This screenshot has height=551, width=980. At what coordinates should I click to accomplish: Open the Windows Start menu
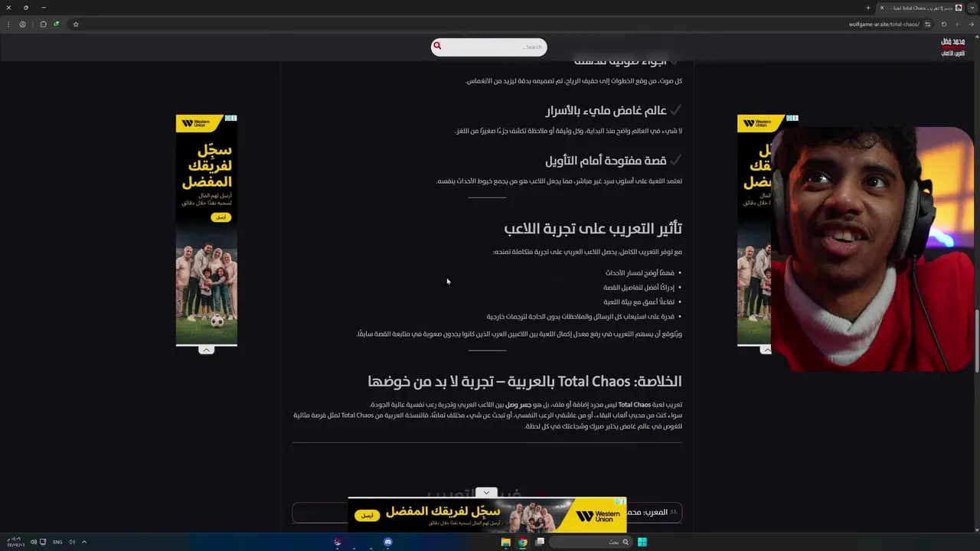(x=642, y=542)
